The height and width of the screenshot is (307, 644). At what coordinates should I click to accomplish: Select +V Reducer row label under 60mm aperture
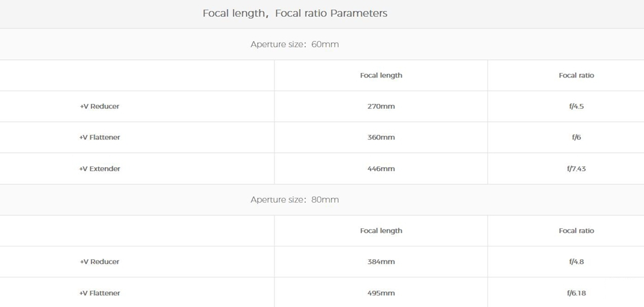(x=100, y=106)
